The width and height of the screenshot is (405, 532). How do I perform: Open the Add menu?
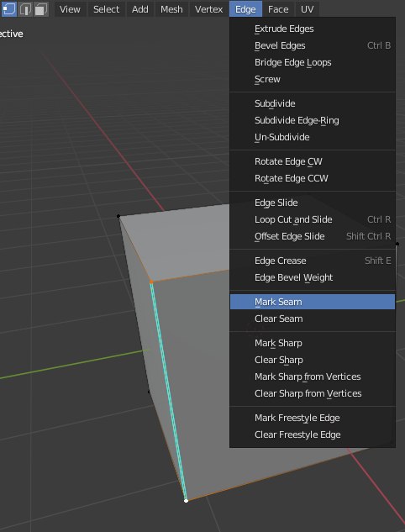(140, 9)
